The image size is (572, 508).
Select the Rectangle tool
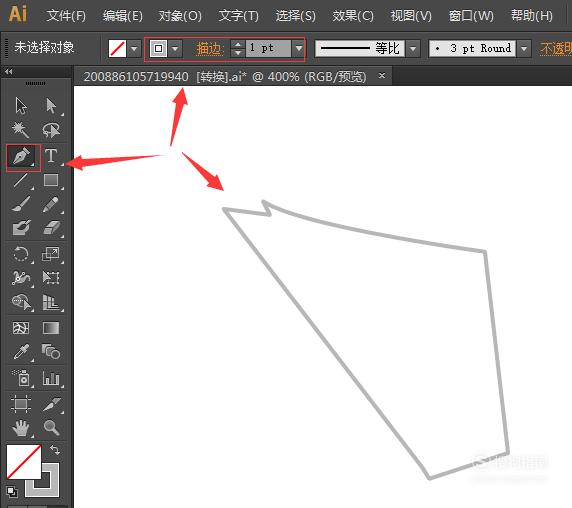[x=51, y=180]
